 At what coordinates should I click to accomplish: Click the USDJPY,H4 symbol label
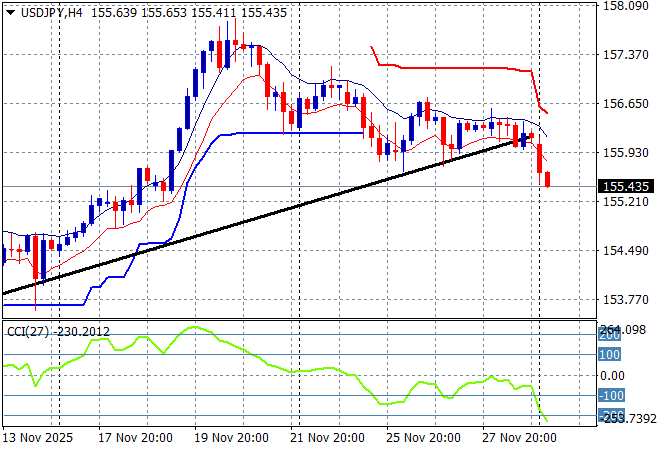[51, 13]
